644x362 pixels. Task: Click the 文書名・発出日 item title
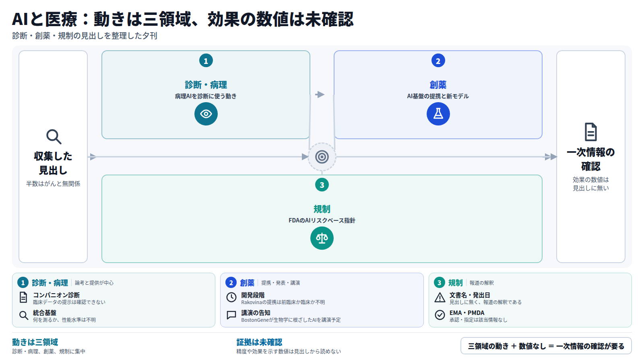coord(470,295)
